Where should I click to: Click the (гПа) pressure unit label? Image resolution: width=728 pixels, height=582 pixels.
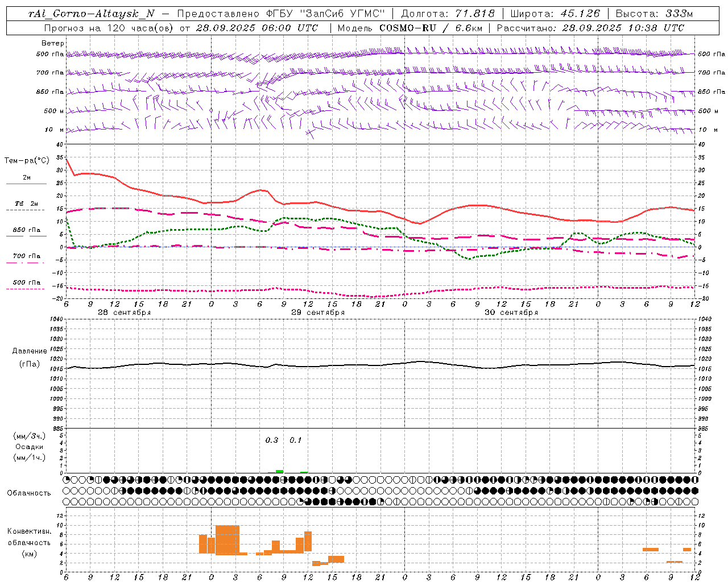coord(30,364)
